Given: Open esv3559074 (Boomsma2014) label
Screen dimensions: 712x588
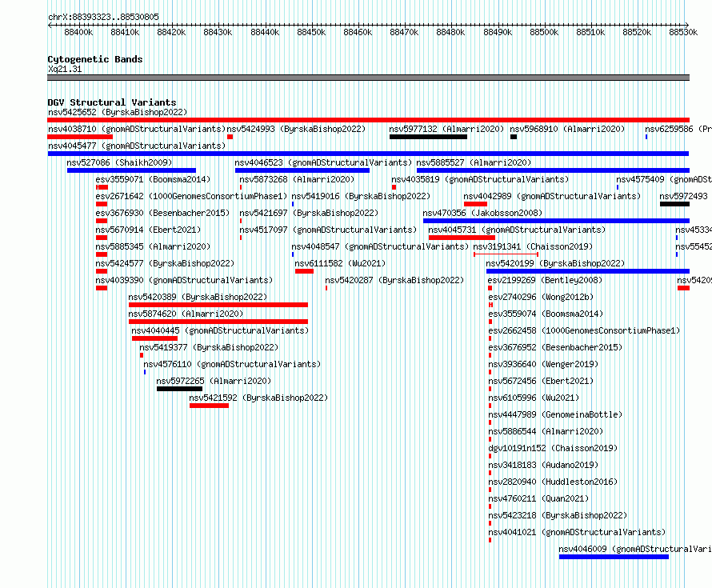Looking at the screenshot, I should click(546, 314).
